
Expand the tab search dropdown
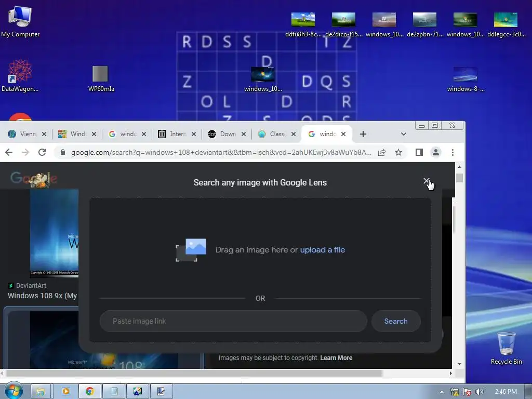tap(403, 134)
